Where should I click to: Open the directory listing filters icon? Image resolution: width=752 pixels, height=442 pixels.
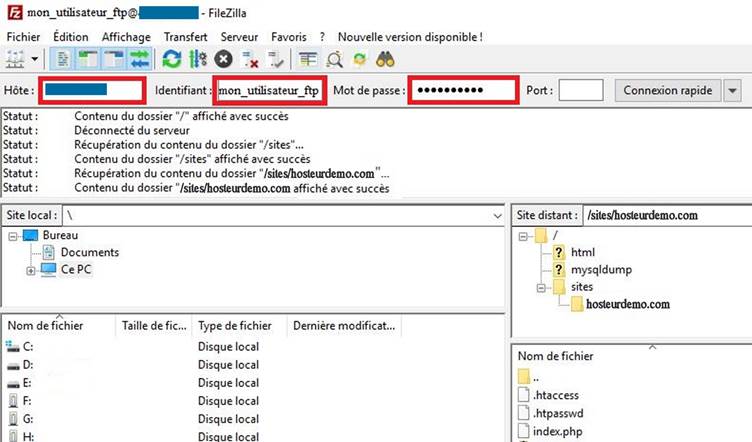(x=308, y=59)
